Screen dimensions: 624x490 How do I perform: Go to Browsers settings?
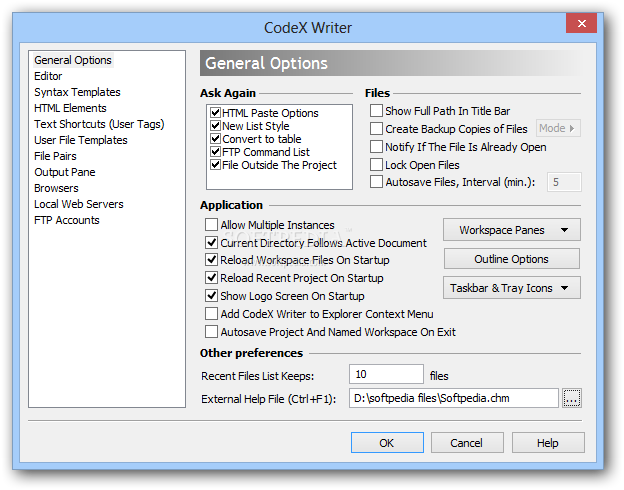click(56, 188)
